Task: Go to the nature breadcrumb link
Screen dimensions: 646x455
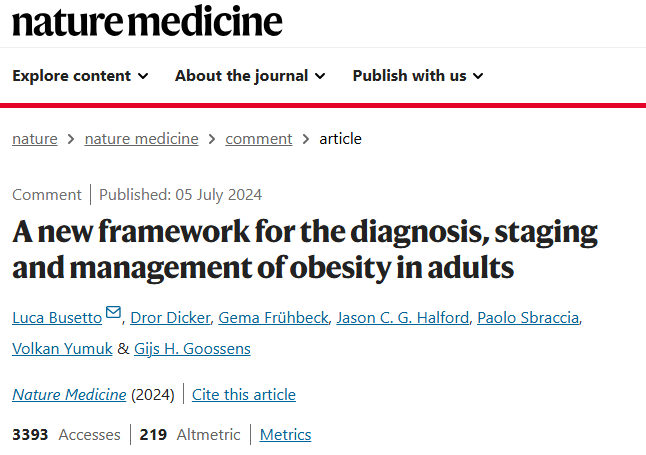Action: (35, 139)
